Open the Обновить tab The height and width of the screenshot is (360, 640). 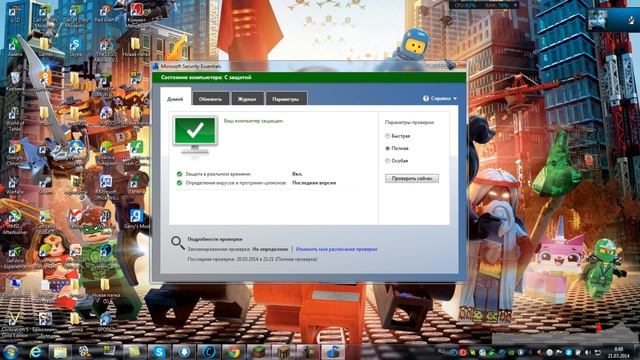point(211,99)
